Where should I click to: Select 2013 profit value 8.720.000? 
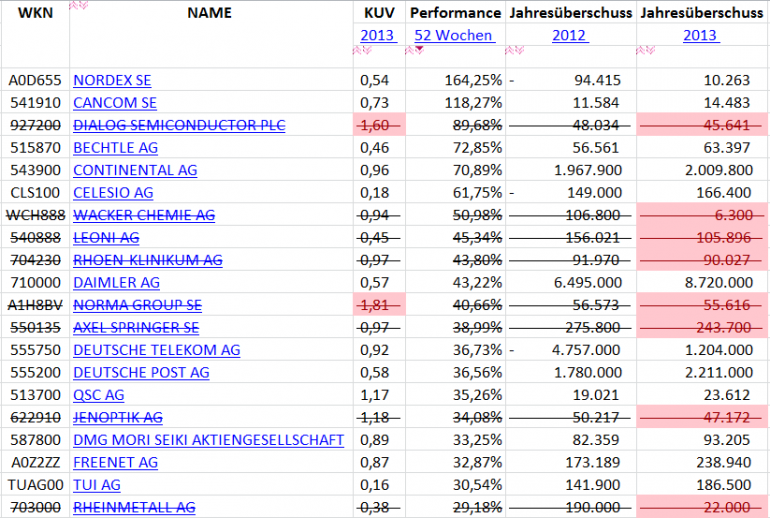click(x=719, y=283)
